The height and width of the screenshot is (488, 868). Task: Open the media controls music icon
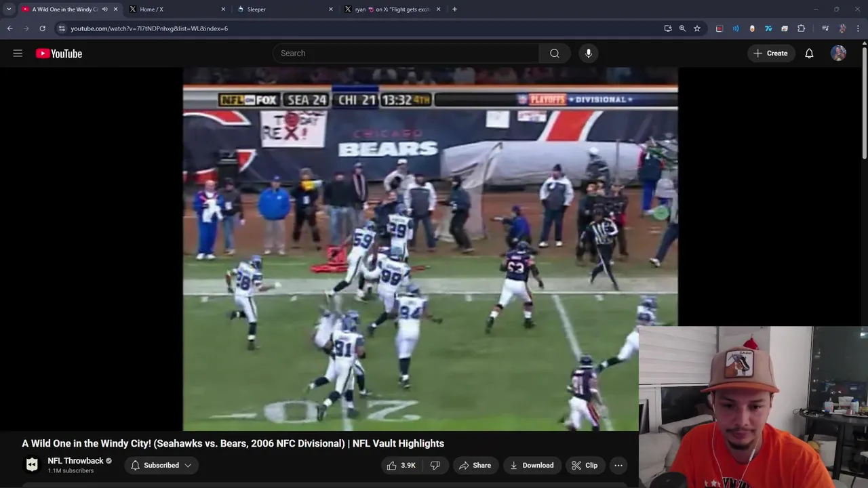coord(825,28)
